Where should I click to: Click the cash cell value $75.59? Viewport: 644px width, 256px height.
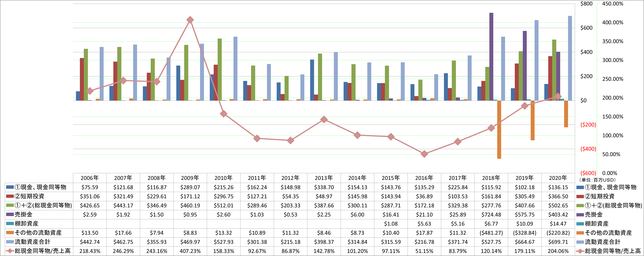coord(90,187)
